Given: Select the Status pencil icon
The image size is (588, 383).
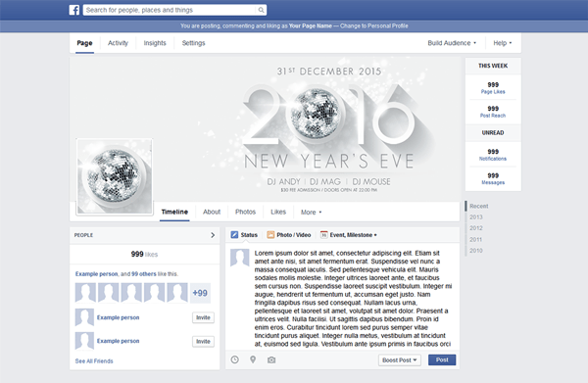Looking at the screenshot, I should click(234, 235).
